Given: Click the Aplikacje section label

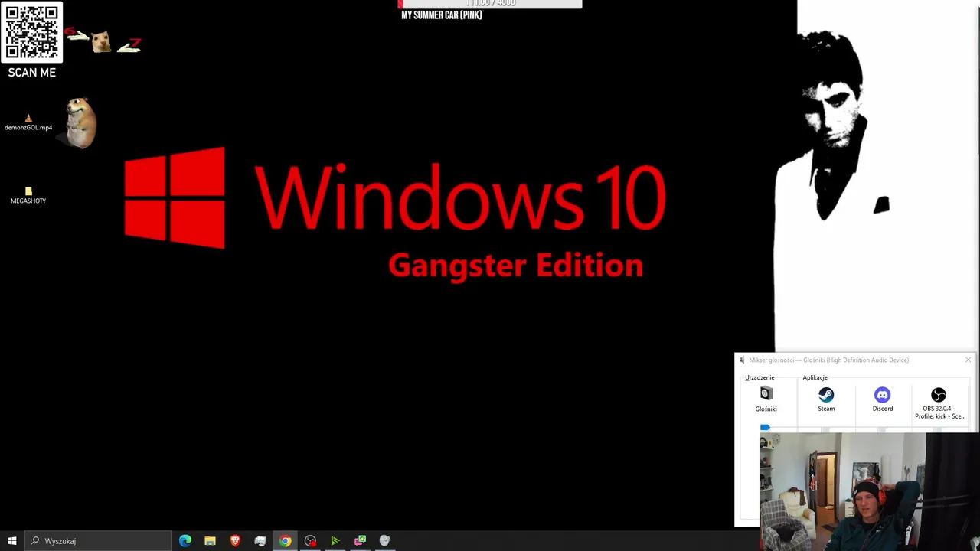Looking at the screenshot, I should [x=815, y=377].
